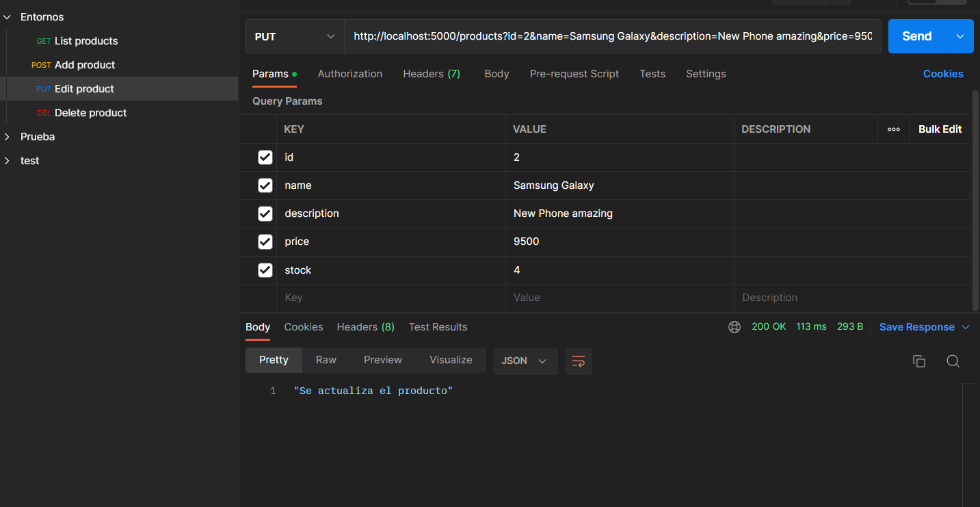The image size is (980, 507).
Task: Uncheck the price parameter checkbox
Action: (x=265, y=242)
